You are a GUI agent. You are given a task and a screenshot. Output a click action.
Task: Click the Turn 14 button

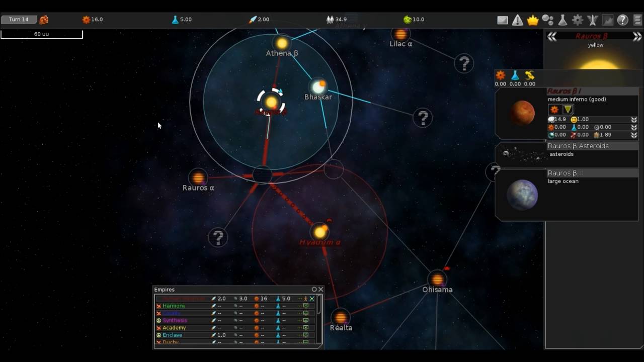(x=19, y=20)
